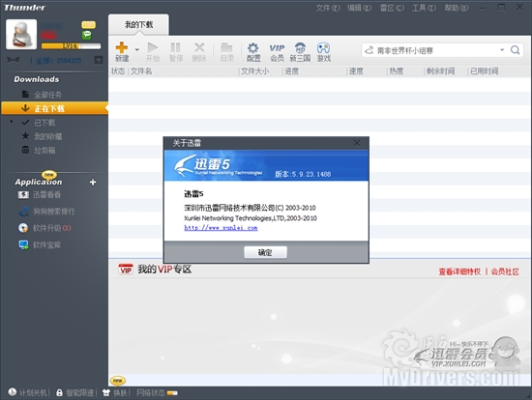The width and height of the screenshot is (532, 400).
Task: Click the search magnifier icon
Action: pos(515,50)
